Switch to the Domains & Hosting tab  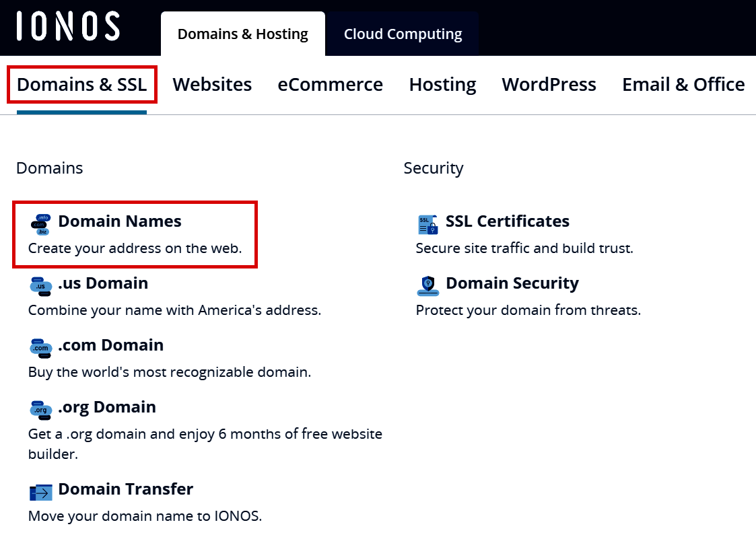point(242,33)
